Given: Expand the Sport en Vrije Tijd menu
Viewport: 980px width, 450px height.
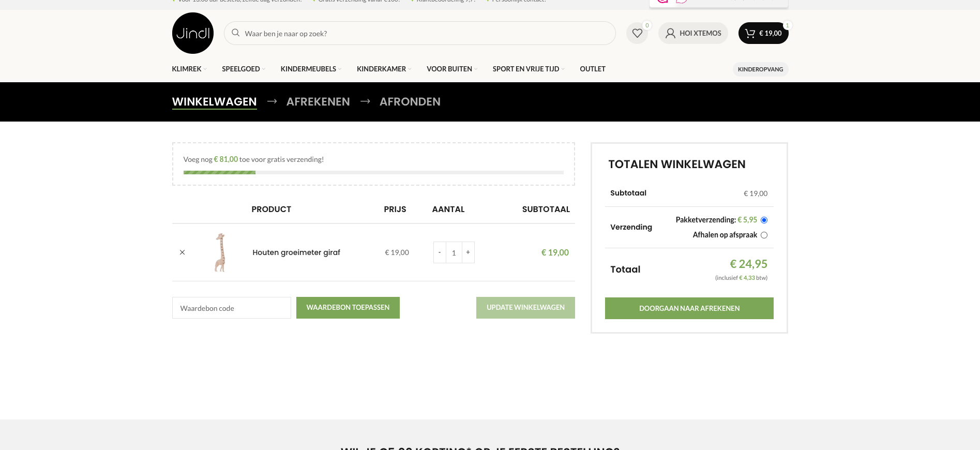Looking at the screenshot, I should pos(529,69).
